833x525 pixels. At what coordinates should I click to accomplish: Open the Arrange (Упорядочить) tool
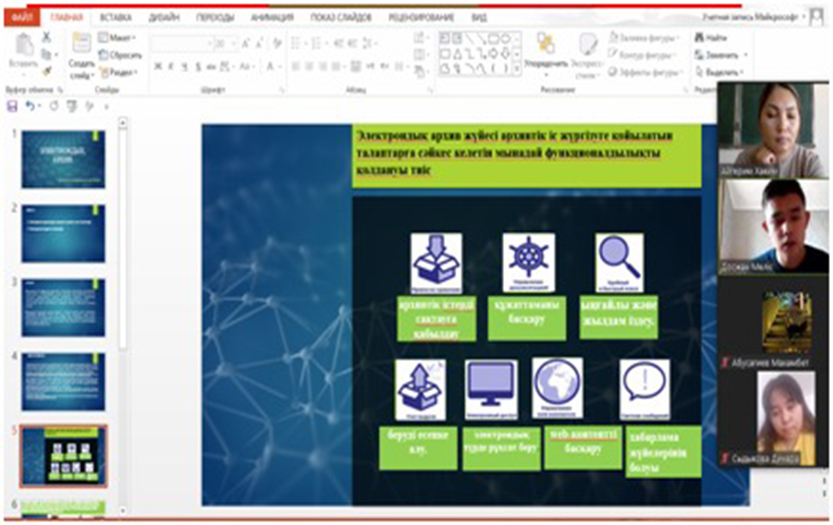(x=546, y=52)
